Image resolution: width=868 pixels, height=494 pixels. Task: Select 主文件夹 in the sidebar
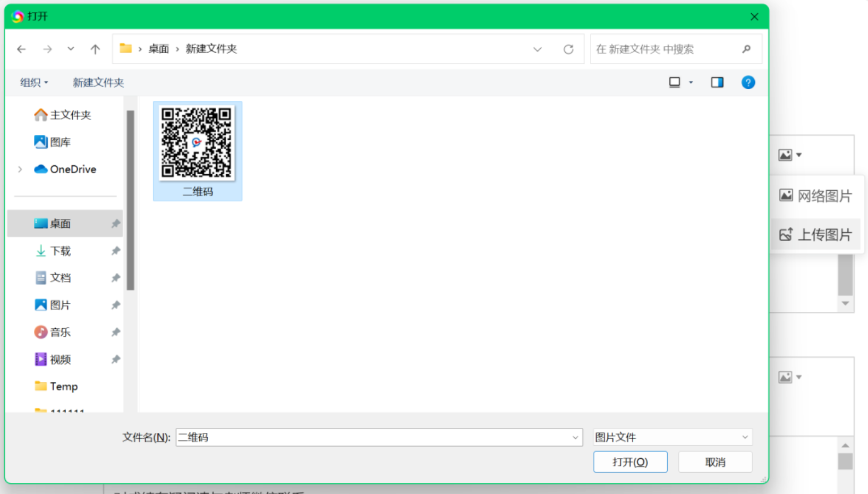(63, 115)
